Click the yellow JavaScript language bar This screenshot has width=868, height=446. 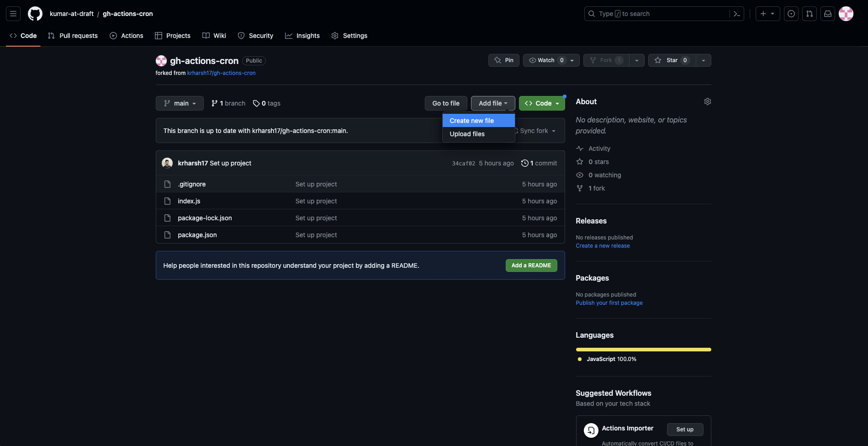click(643, 350)
